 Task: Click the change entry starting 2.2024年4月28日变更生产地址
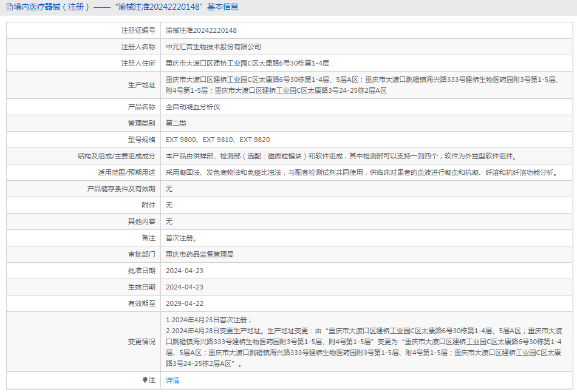tap(364, 347)
